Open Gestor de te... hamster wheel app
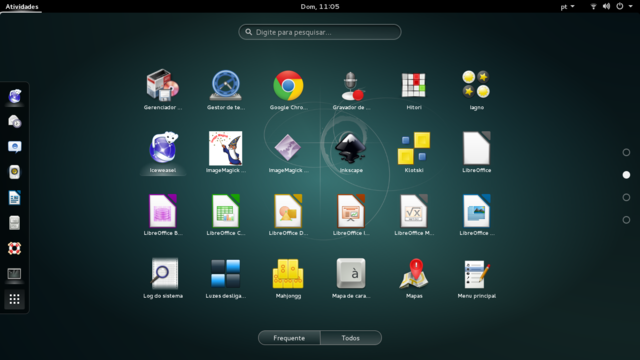 225,85
